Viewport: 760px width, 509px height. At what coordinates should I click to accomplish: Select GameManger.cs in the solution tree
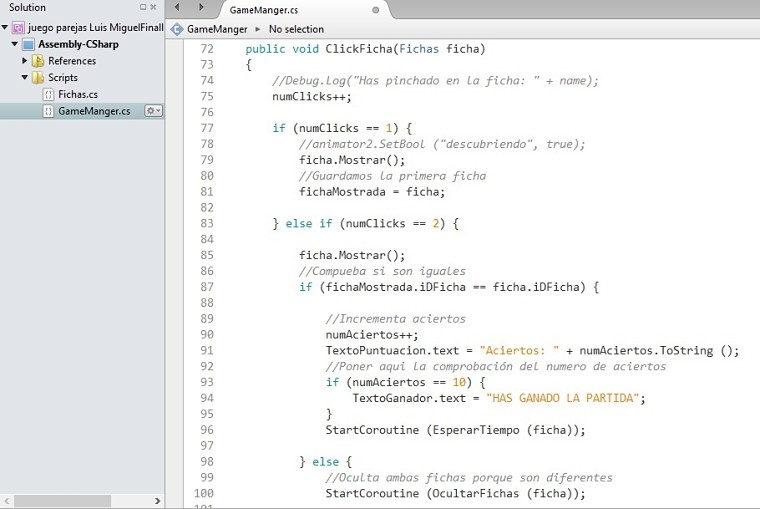(x=94, y=111)
